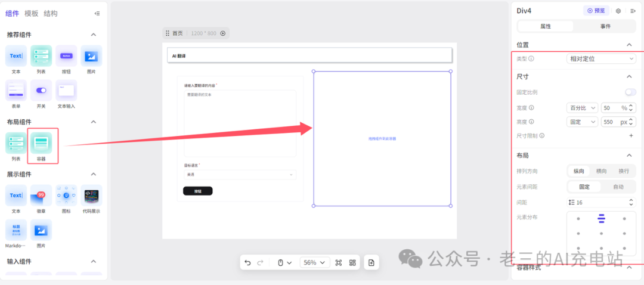644x285 pixels.
Task: Click the black 按钮 on canvas
Action: (x=197, y=191)
